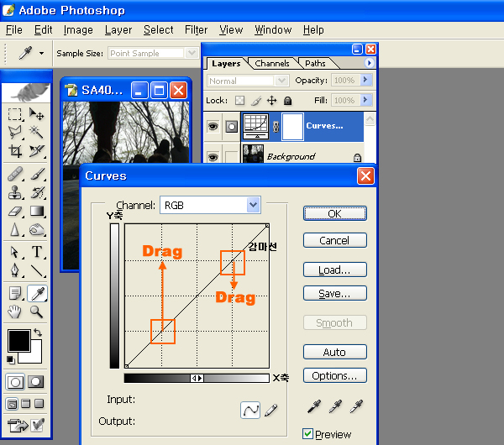Select the Crop tool

click(x=15, y=150)
